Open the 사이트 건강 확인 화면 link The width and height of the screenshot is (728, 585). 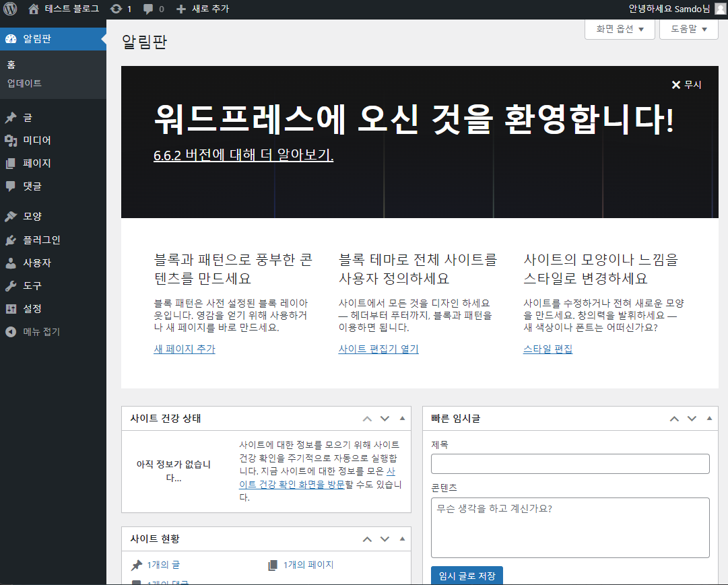click(292, 485)
